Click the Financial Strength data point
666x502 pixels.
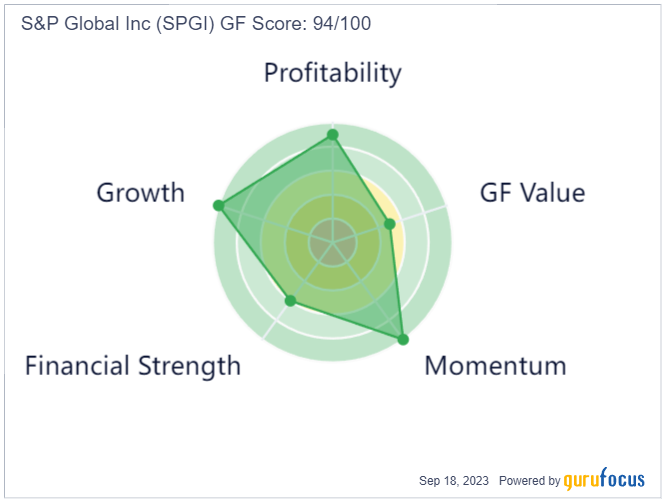[x=290, y=301]
